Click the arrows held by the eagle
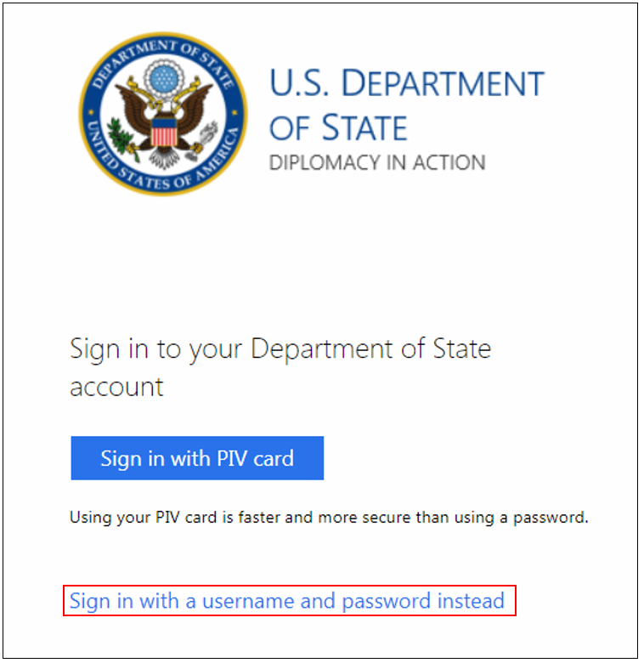Screen dimensions: 644x663 [x=206, y=138]
